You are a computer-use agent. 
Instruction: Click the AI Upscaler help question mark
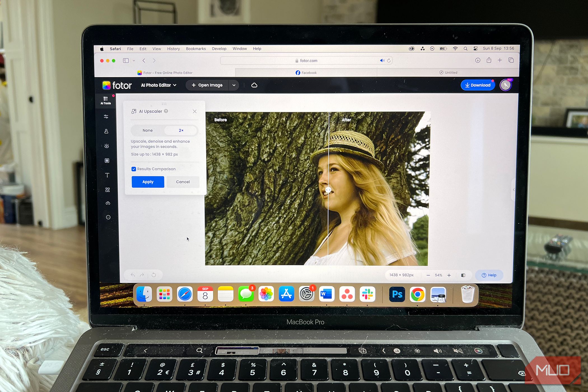point(166,111)
